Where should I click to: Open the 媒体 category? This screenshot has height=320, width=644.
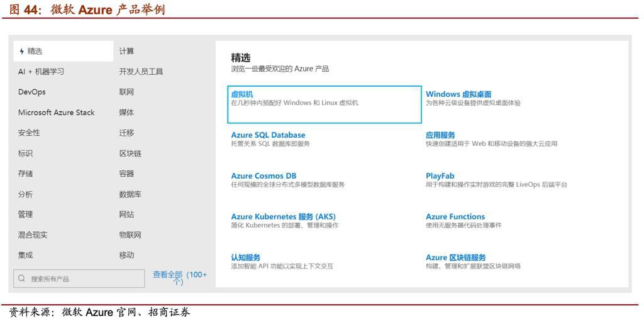click(x=126, y=113)
